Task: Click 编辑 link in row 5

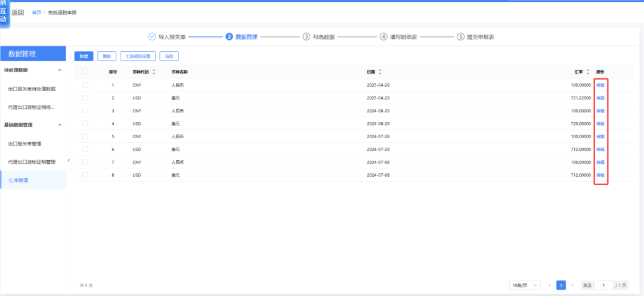Action: coord(600,136)
